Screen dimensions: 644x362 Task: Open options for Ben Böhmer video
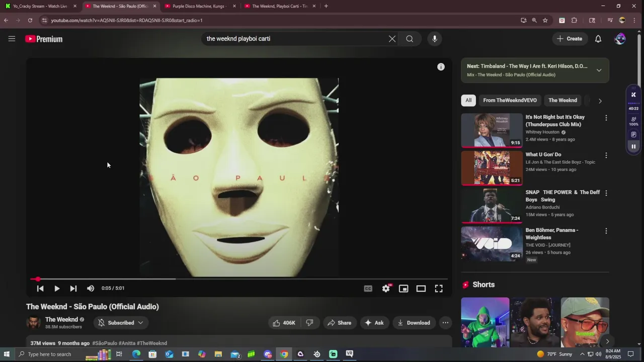(x=606, y=231)
